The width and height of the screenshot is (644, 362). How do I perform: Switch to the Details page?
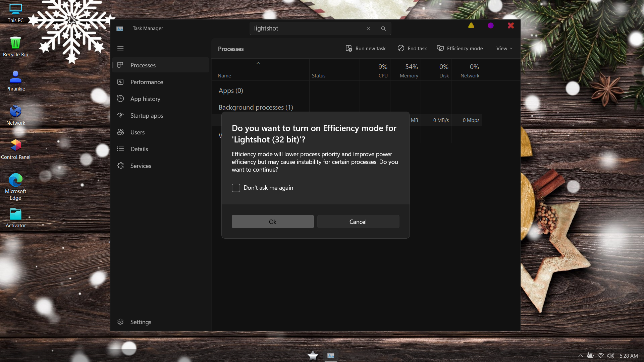(x=139, y=149)
